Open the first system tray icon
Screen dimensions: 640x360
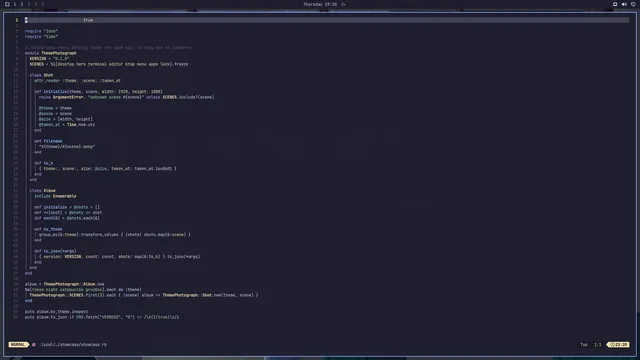click(615, 4)
